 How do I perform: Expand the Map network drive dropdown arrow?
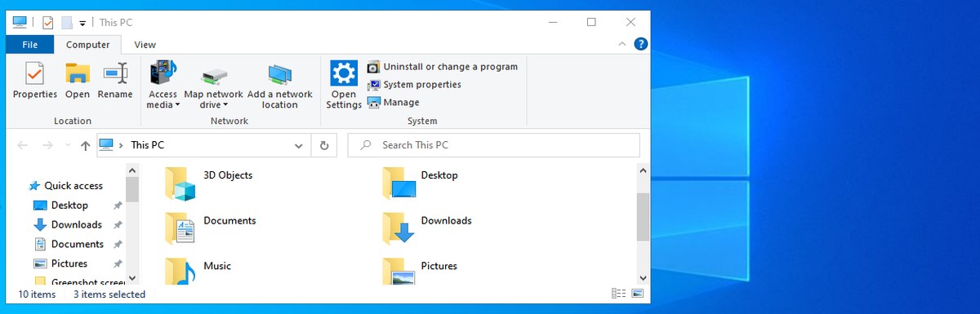point(225,105)
